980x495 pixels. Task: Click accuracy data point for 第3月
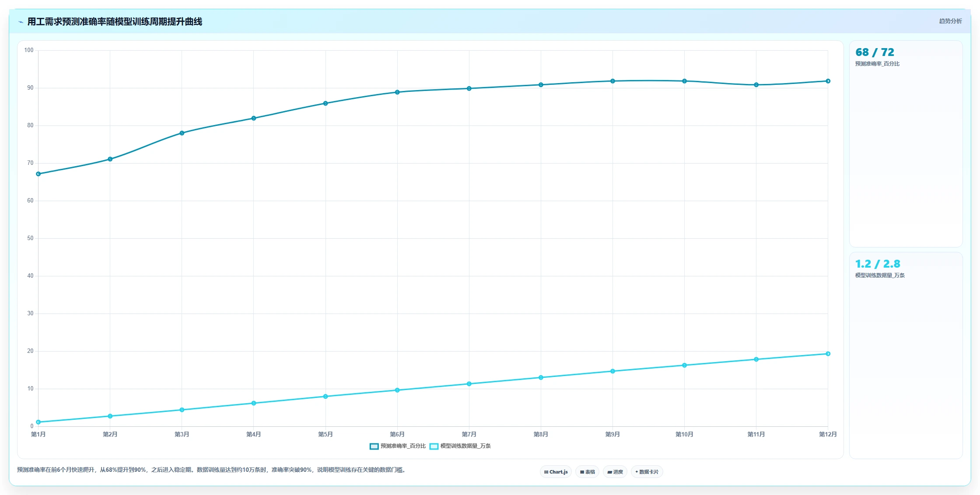pos(182,133)
